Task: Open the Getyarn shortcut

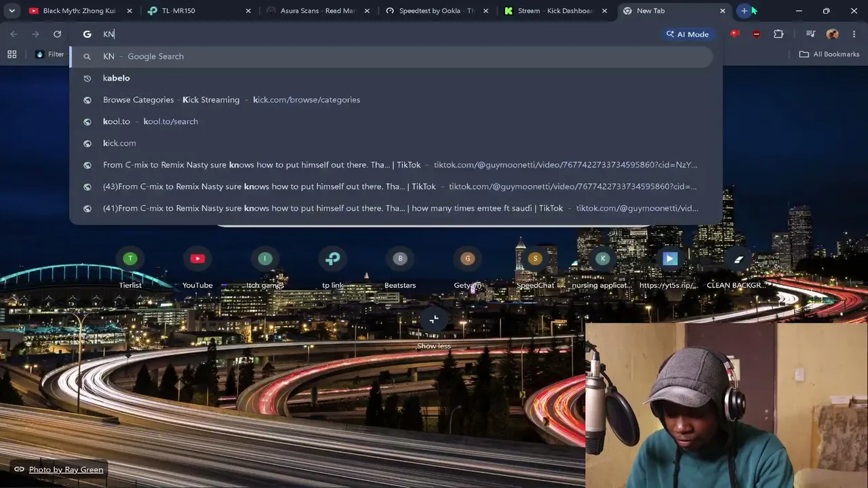Action: coord(467,269)
